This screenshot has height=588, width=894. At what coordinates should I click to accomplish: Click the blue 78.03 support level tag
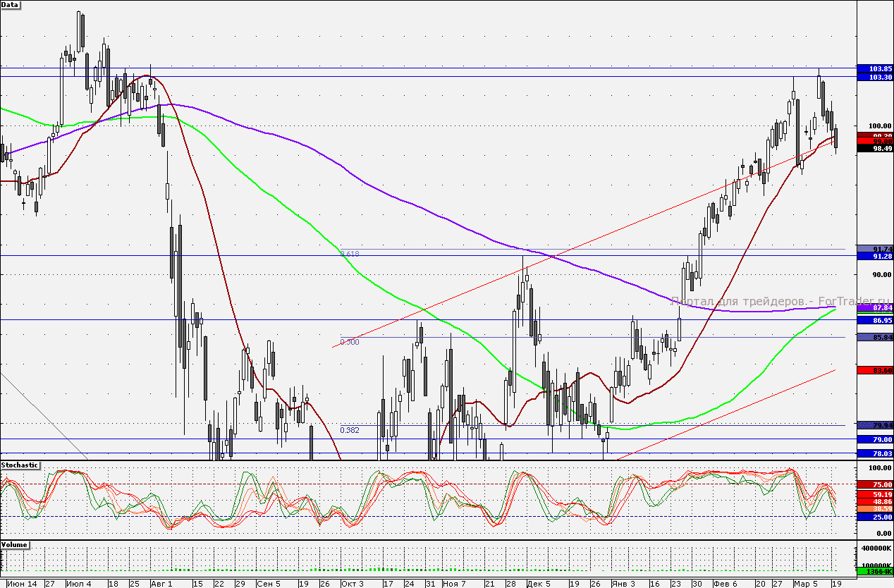pos(874,454)
